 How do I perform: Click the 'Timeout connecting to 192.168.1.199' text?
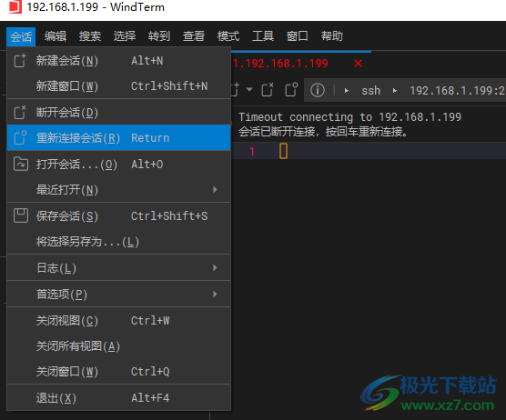tap(349, 117)
